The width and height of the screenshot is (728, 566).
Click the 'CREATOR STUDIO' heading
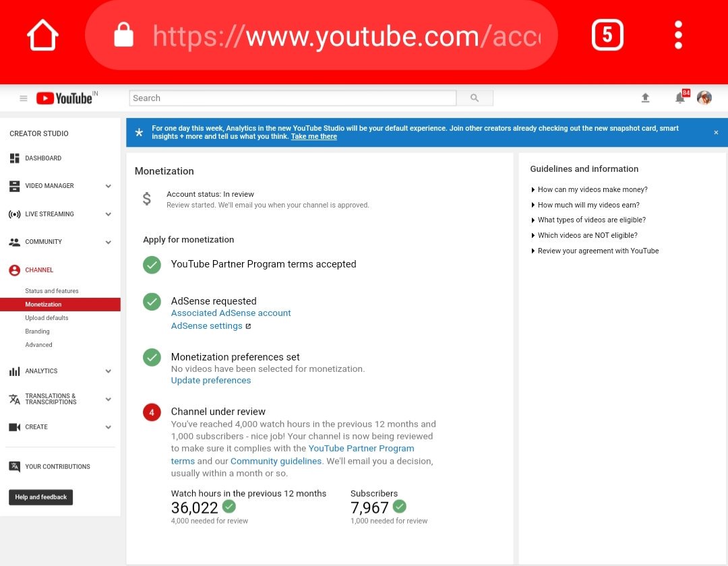[x=39, y=133]
